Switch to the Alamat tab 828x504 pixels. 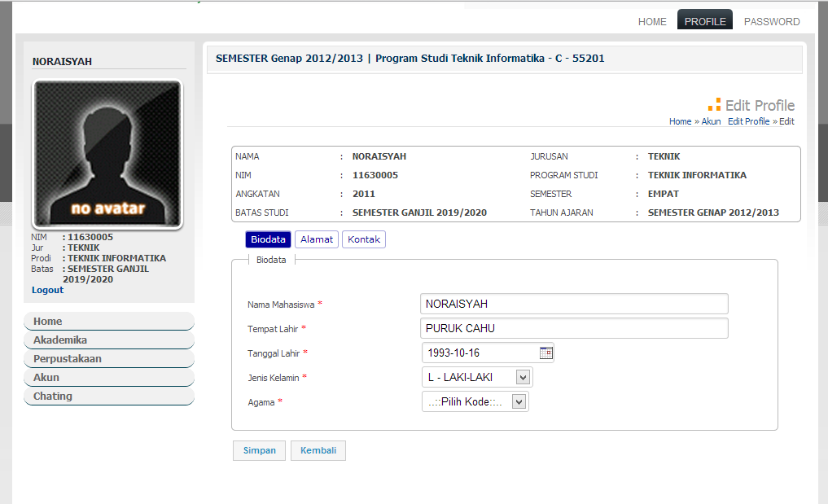point(316,239)
